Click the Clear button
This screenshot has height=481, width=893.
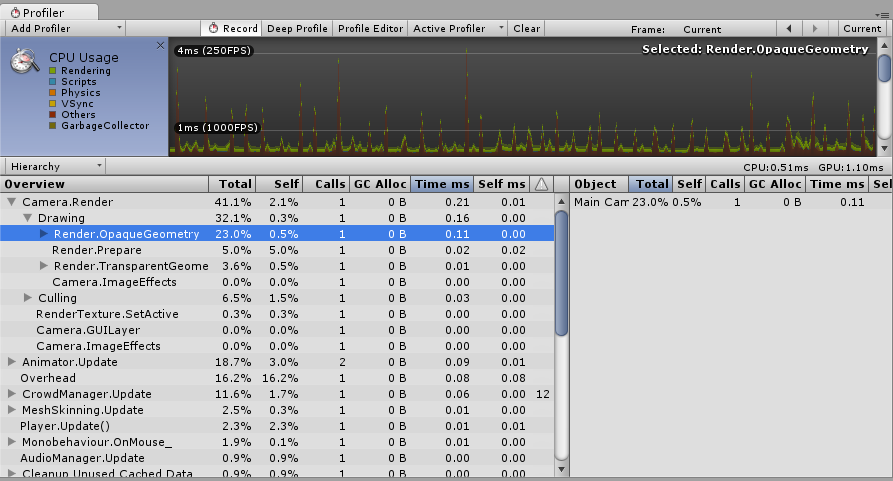[x=526, y=28]
